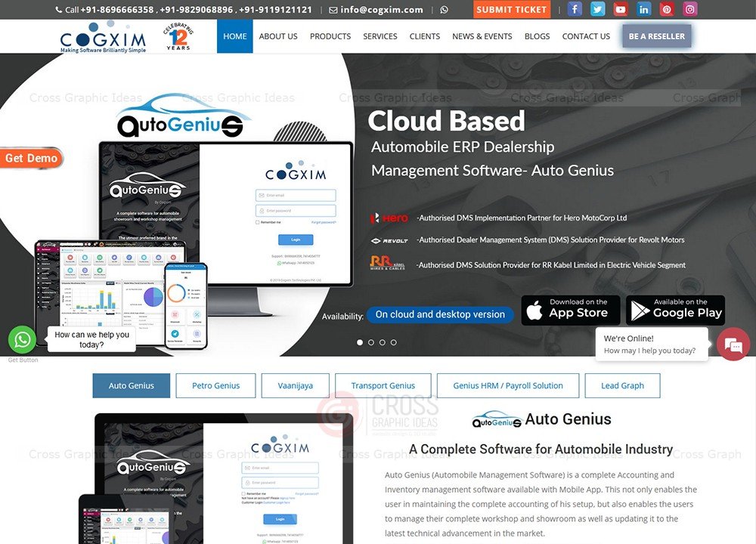Open the Twitter social icon
The width and height of the screenshot is (756, 544).
coord(597,9)
